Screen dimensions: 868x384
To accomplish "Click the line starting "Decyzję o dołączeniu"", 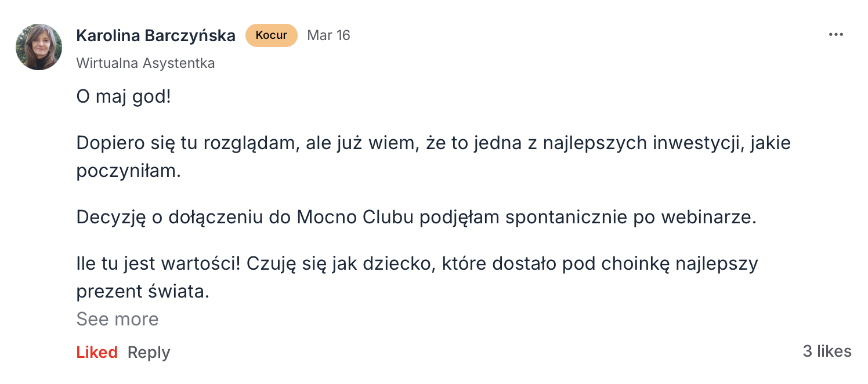I will point(417,218).
